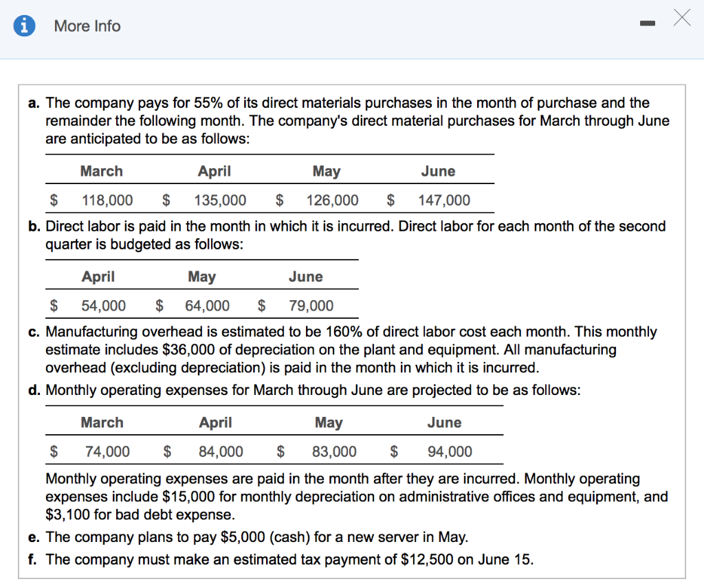This screenshot has height=588, width=704.
Task: Click the dollar sign beside 118,000
Action: point(54,200)
